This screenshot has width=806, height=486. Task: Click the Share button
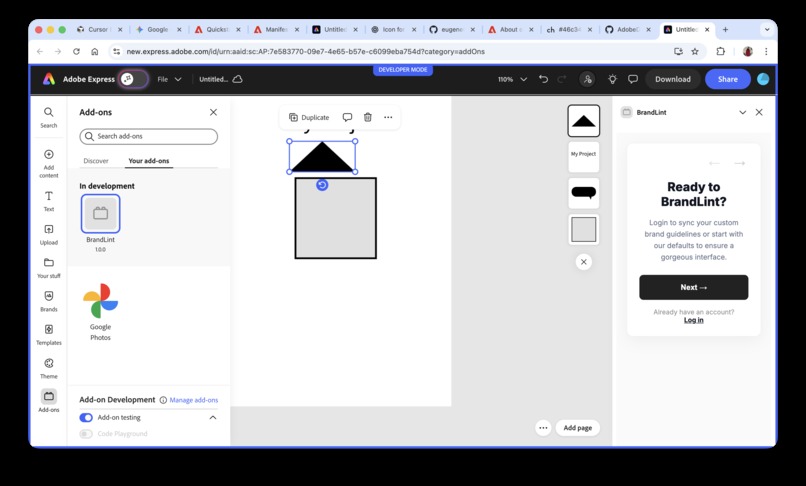tap(727, 79)
